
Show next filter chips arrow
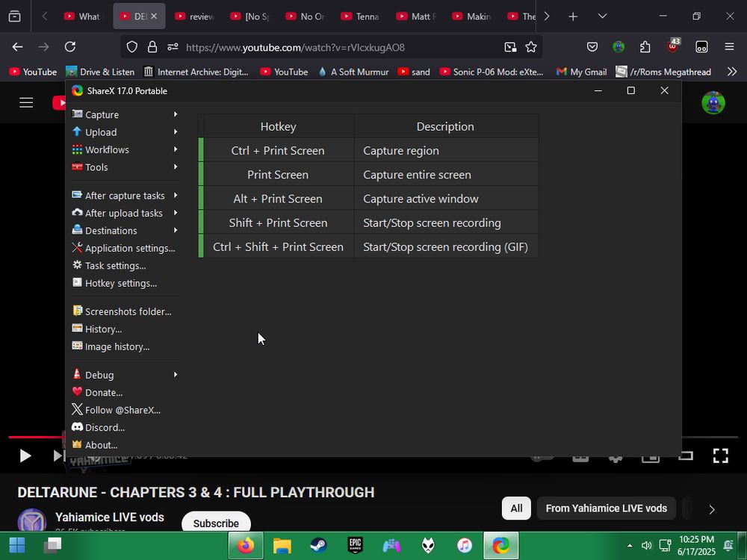pyautogui.click(x=712, y=509)
